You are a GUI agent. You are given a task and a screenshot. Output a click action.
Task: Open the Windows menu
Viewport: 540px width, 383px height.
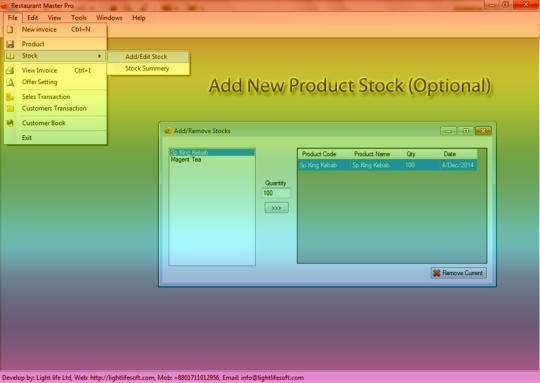[x=109, y=18]
